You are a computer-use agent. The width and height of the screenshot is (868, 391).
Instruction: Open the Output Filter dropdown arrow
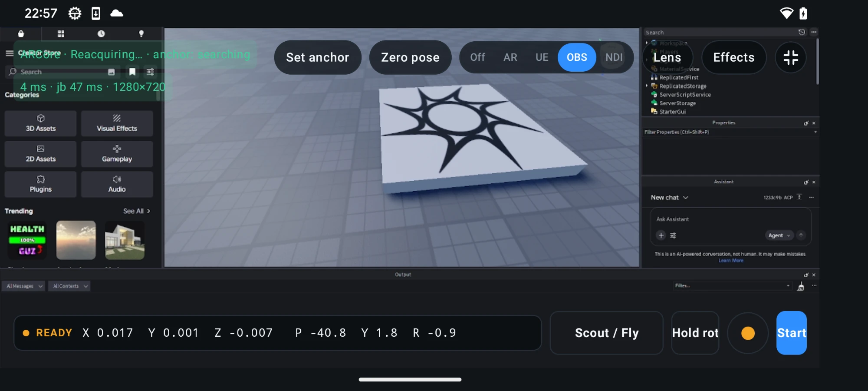(788, 286)
